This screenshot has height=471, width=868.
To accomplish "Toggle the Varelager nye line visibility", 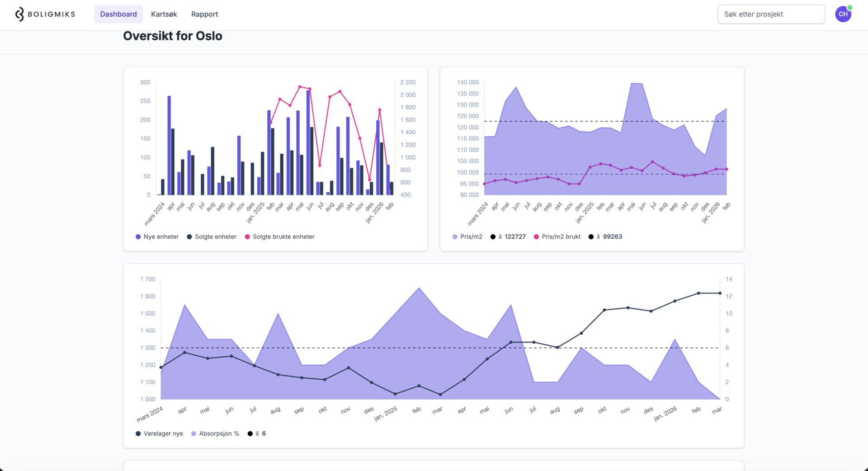I will 159,433.
